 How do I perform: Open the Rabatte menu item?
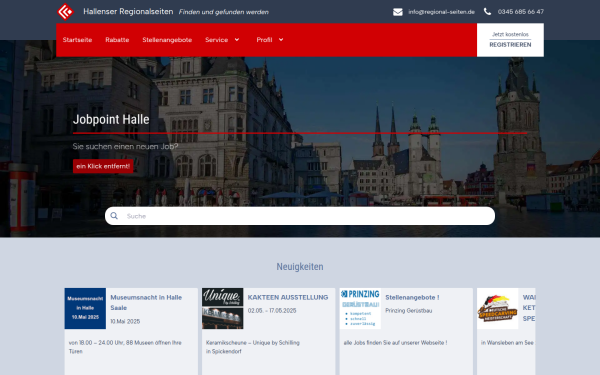[x=117, y=40]
